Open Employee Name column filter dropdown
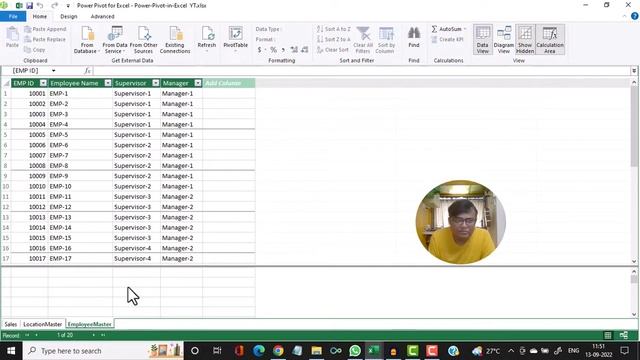The height and width of the screenshot is (360, 640). tap(108, 83)
